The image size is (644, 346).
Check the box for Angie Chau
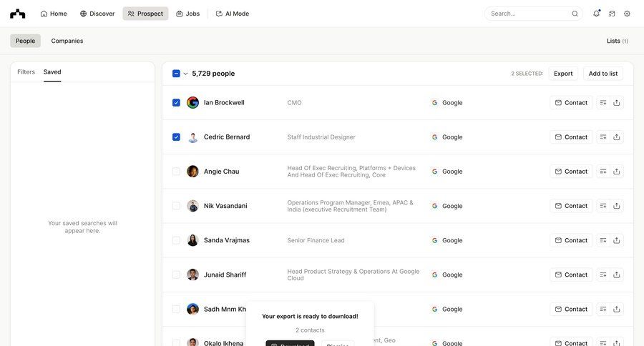[x=176, y=172]
